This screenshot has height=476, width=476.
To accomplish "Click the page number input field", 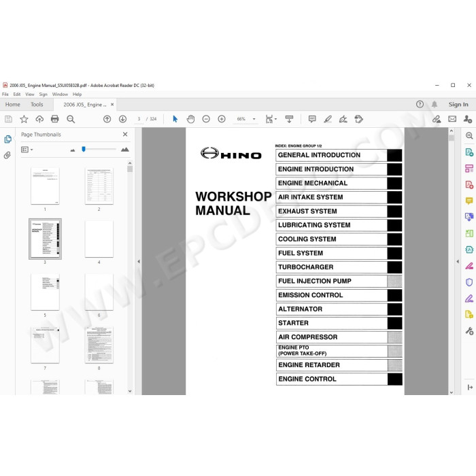I will (139, 119).
